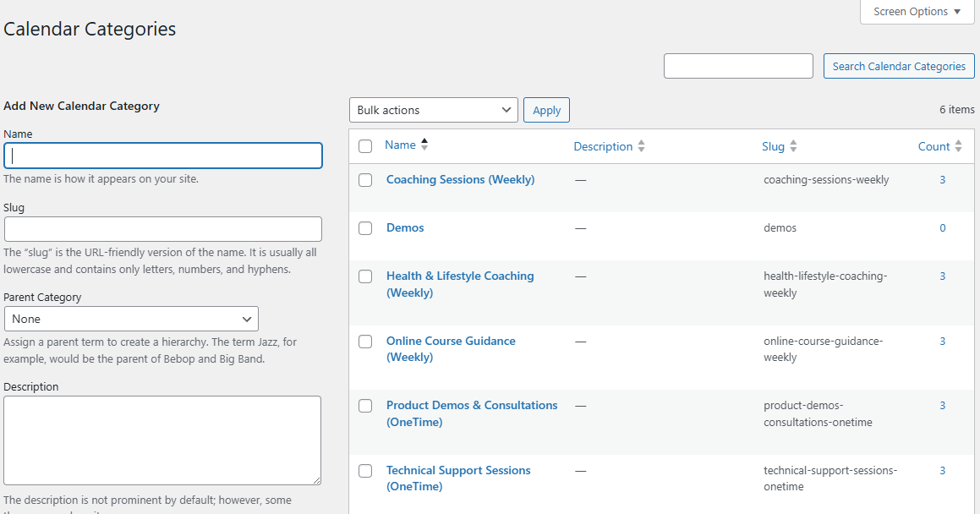Select all categories with the header checkbox
Viewport: 980px width, 514px height.
click(x=365, y=145)
